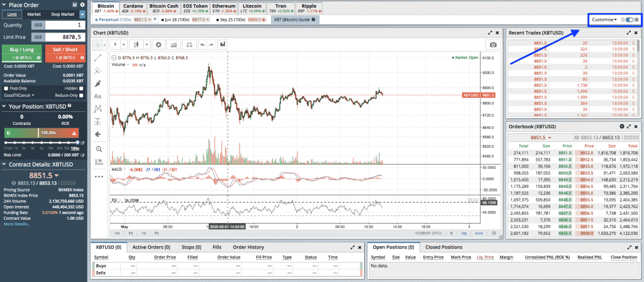The height and width of the screenshot is (282, 644).
Task: Edit Risk Limit with pencil icon
Action: [x=82, y=155]
